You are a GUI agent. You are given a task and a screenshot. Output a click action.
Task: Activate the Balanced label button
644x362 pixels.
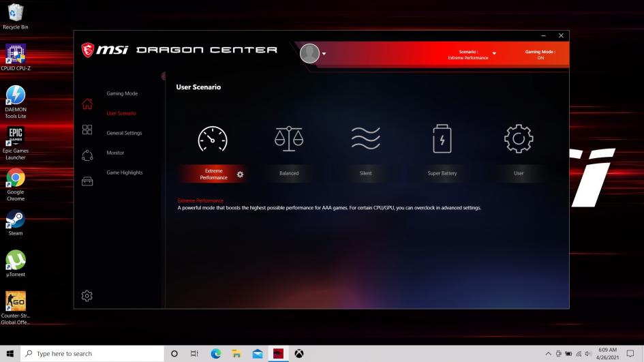(x=289, y=173)
